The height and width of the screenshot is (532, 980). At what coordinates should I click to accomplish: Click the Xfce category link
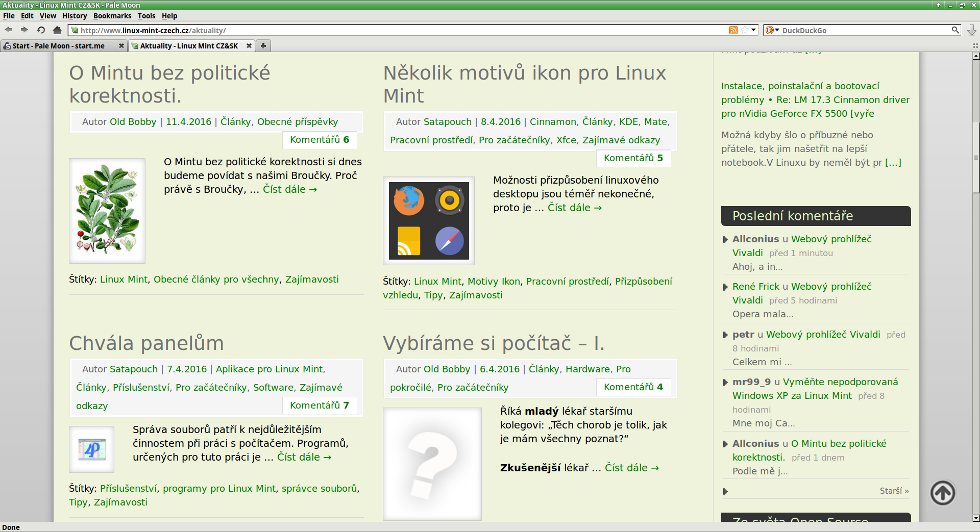click(x=566, y=140)
